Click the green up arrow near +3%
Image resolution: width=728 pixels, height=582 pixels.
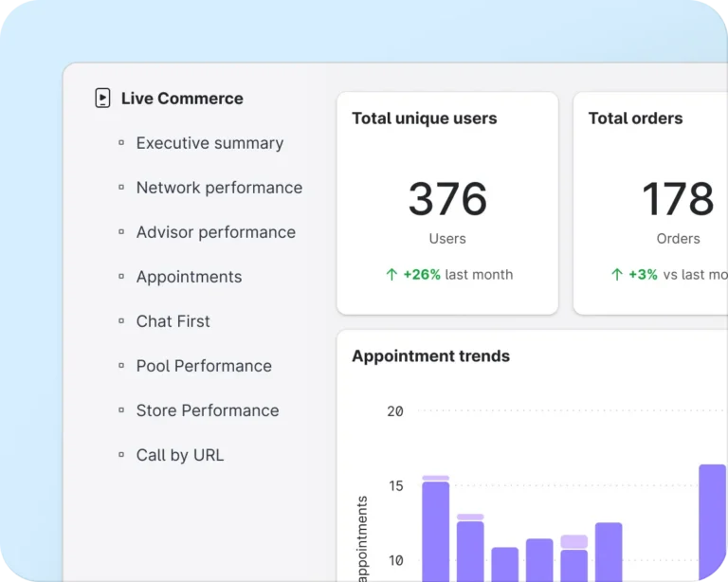click(x=616, y=274)
